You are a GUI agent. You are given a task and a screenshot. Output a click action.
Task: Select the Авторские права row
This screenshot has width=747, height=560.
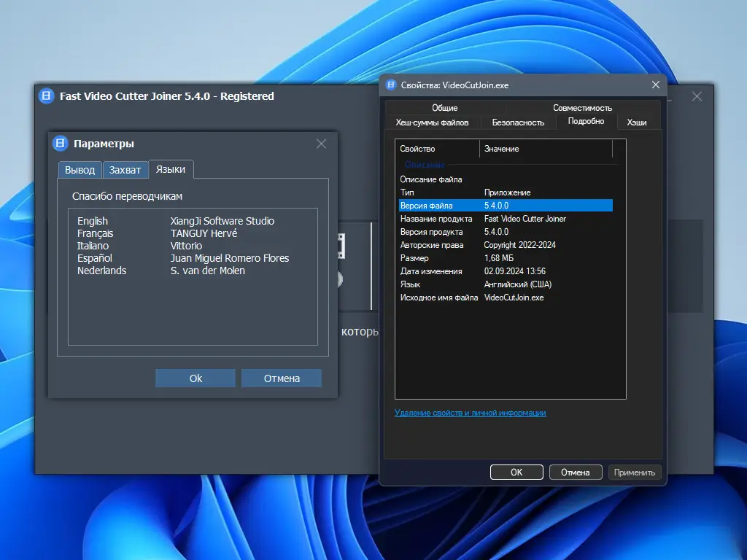[x=506, y=245]
